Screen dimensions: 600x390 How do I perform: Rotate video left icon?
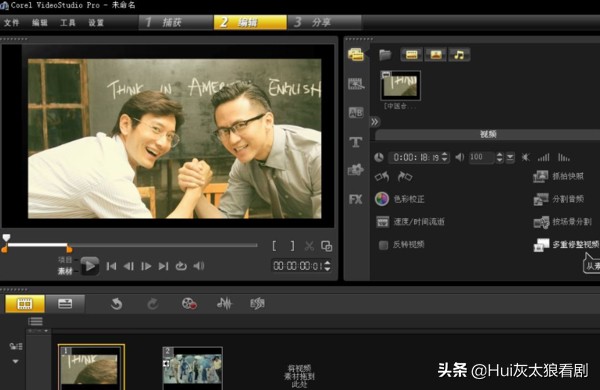(382, 176)
